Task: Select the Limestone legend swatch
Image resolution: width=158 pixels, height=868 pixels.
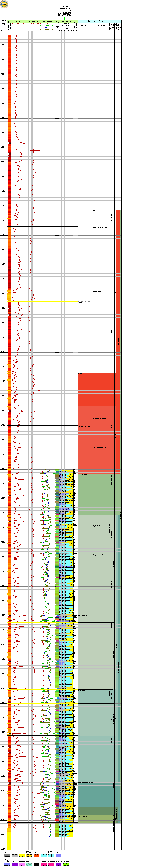Action: pos(44,856)
